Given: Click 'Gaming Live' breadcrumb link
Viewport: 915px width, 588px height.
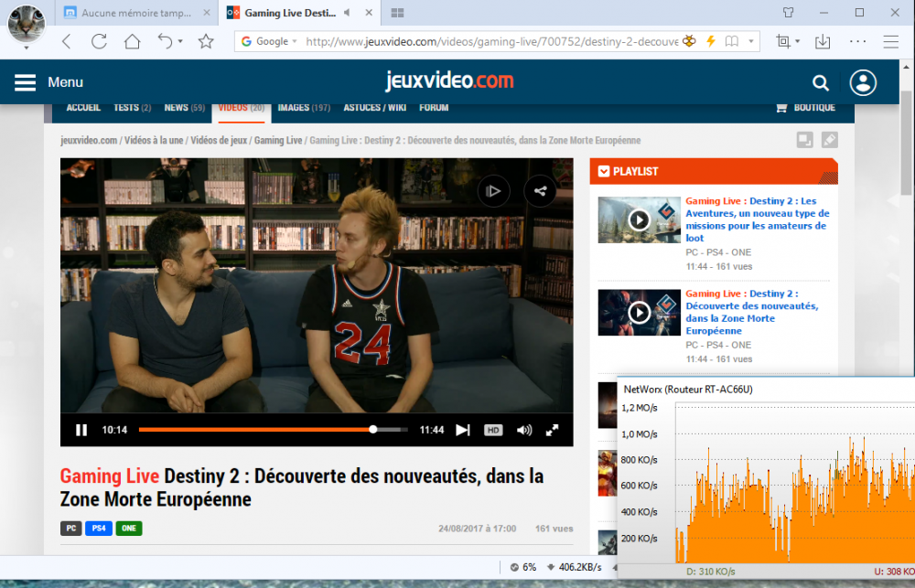Looking at the screenshot, I should pyautogui.click(x=278, y=141).
